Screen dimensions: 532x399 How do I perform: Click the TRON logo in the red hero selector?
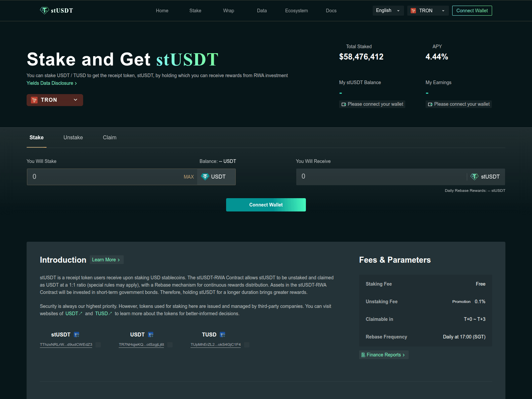tap(34, 100)
